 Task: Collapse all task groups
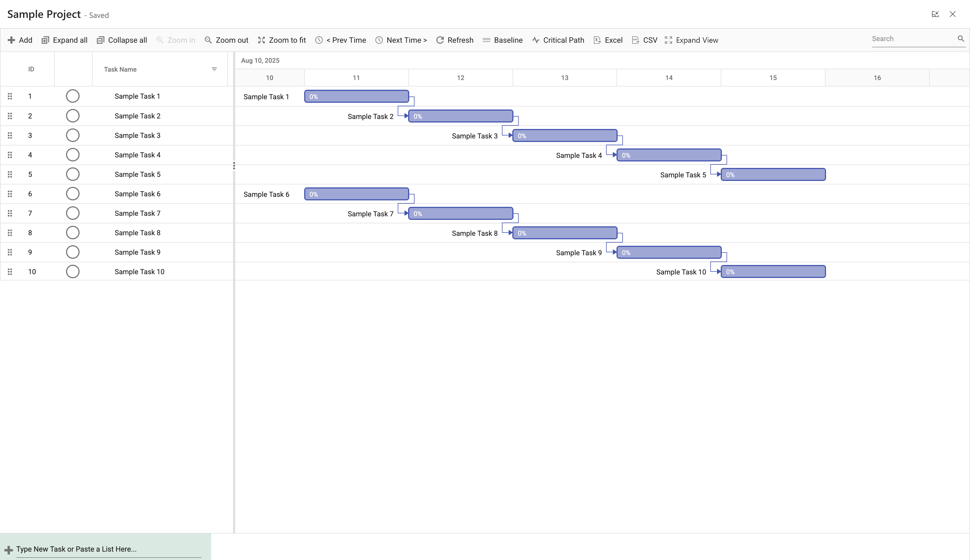[x=122, y=40]
